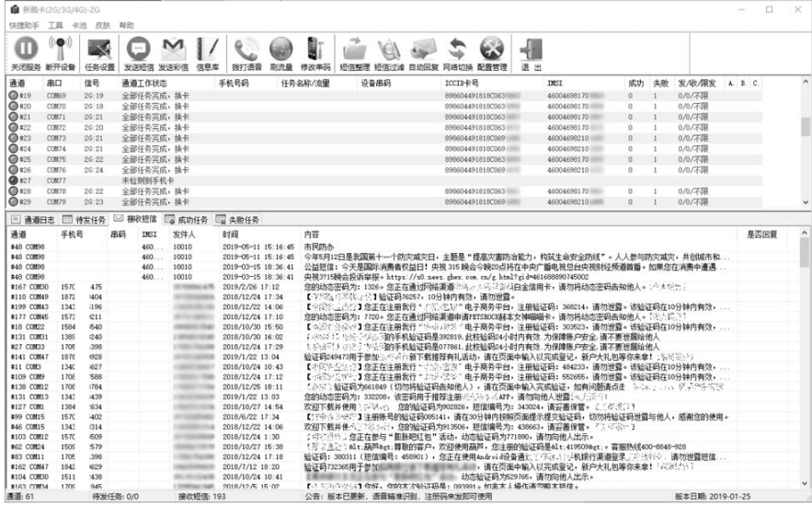The height and width of the screenshot is (506, 812).
Task: Click the channel list scrollbar down arrow
Action: pos(806,202)
